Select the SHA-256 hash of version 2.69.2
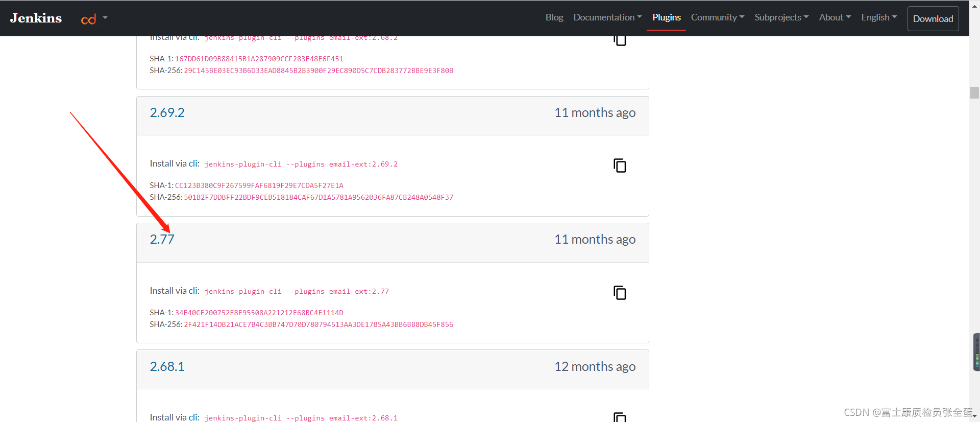Viewport: 980px width, 422px height. pos(318,197)
